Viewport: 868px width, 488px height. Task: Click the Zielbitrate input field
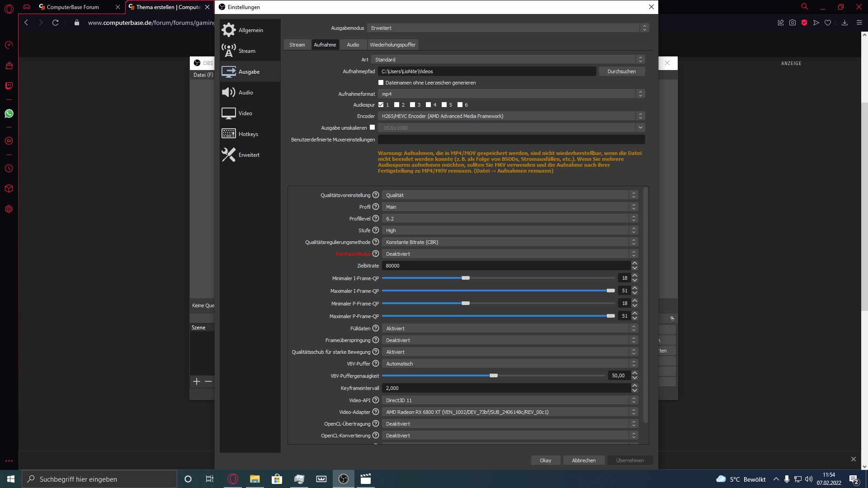505,266
